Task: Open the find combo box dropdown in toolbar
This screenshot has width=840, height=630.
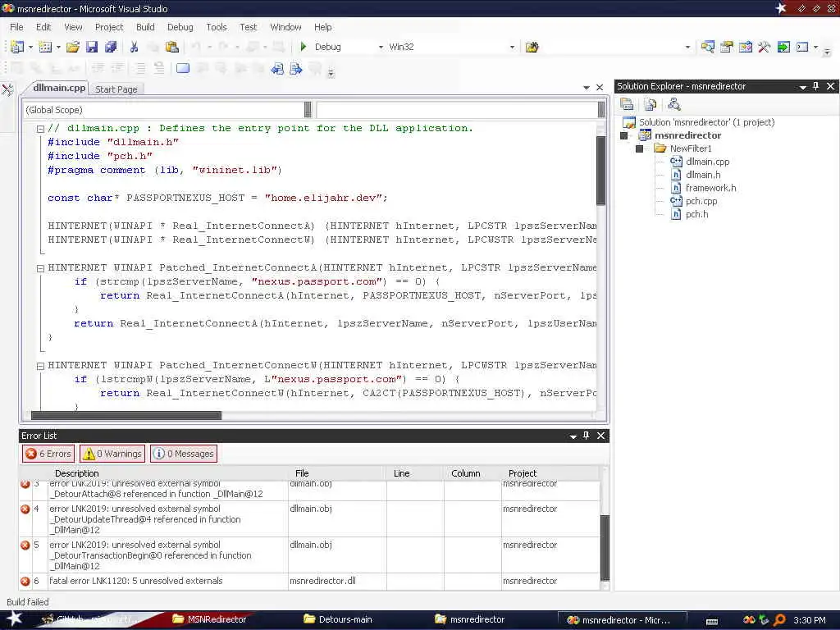Action: tap(688, 47)
